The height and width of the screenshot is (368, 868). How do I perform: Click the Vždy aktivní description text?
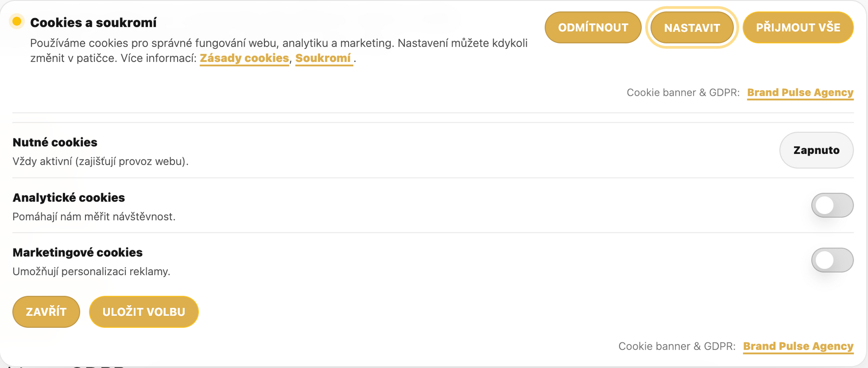pyautogui.click(x=100, y=162)
